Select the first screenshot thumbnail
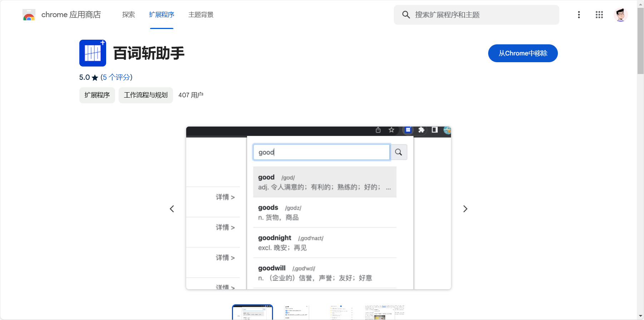 click(x=252, y=312)
